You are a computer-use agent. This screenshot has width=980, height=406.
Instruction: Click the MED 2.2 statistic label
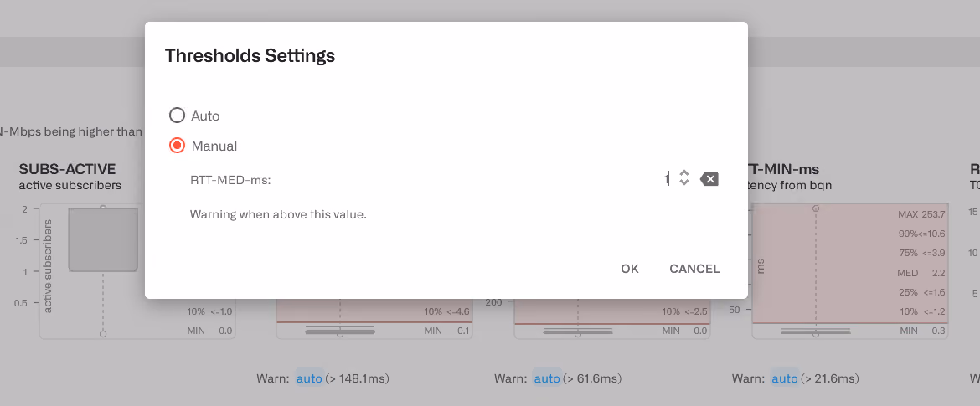(921, 273)
